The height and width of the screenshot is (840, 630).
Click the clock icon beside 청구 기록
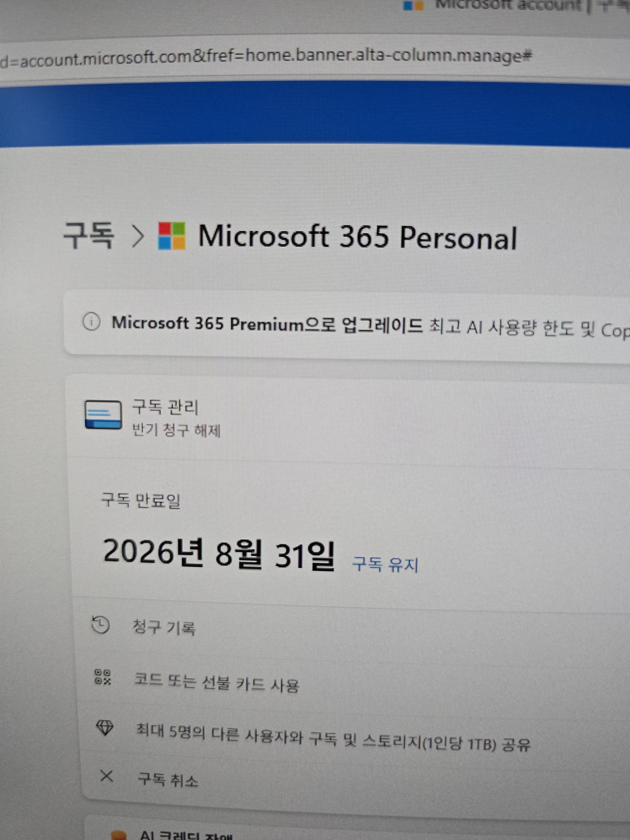[x=101, y=625]
